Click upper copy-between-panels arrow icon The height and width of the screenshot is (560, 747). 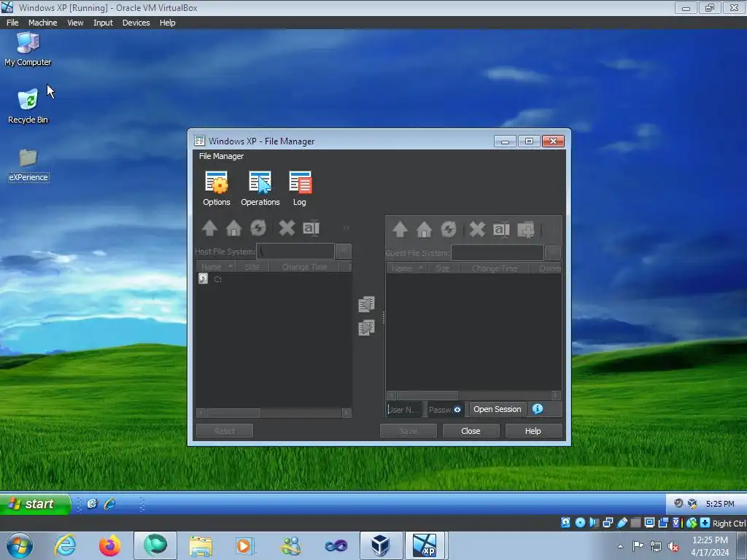(366, 304)
